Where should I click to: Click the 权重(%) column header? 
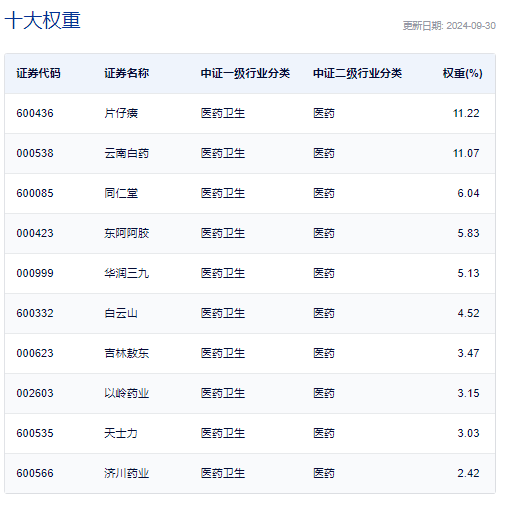462,73
